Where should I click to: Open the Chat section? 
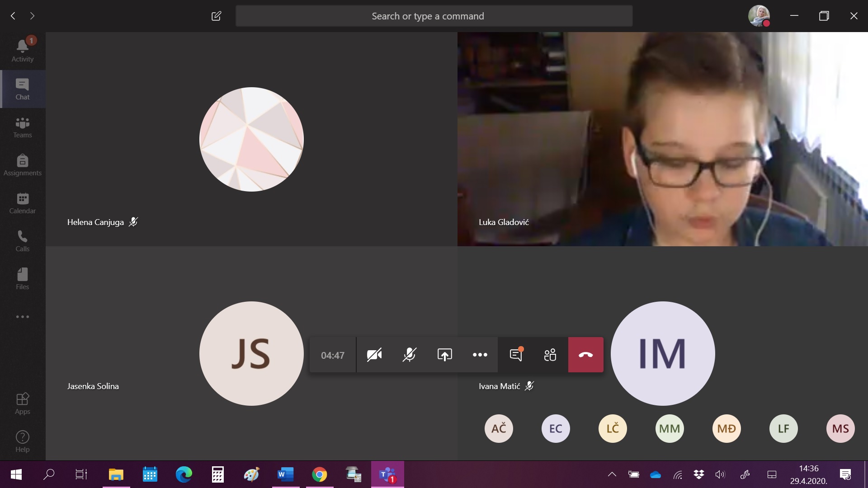(23, 89)
